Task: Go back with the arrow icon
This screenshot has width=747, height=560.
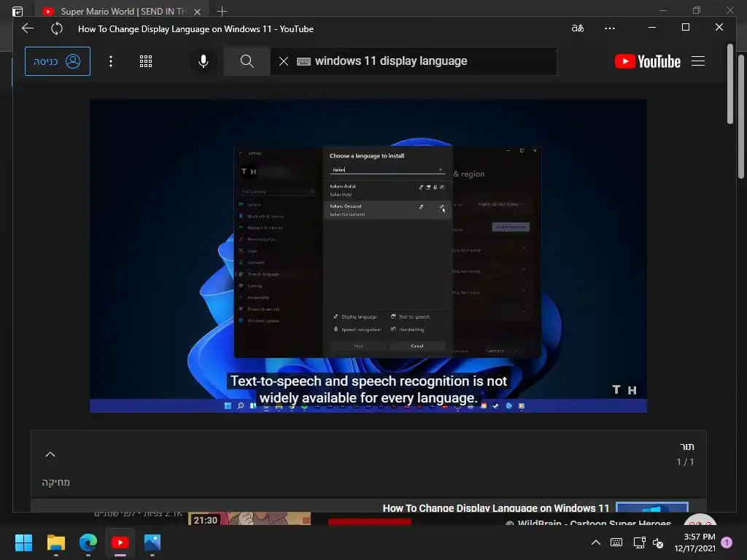Action: coord(28,28)
